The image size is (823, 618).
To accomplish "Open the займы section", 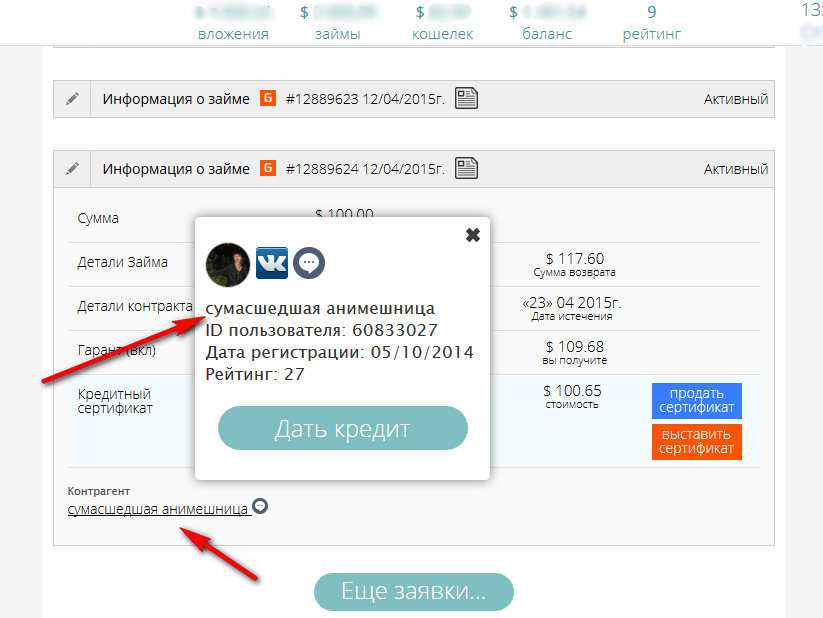I will coord(337,33).
